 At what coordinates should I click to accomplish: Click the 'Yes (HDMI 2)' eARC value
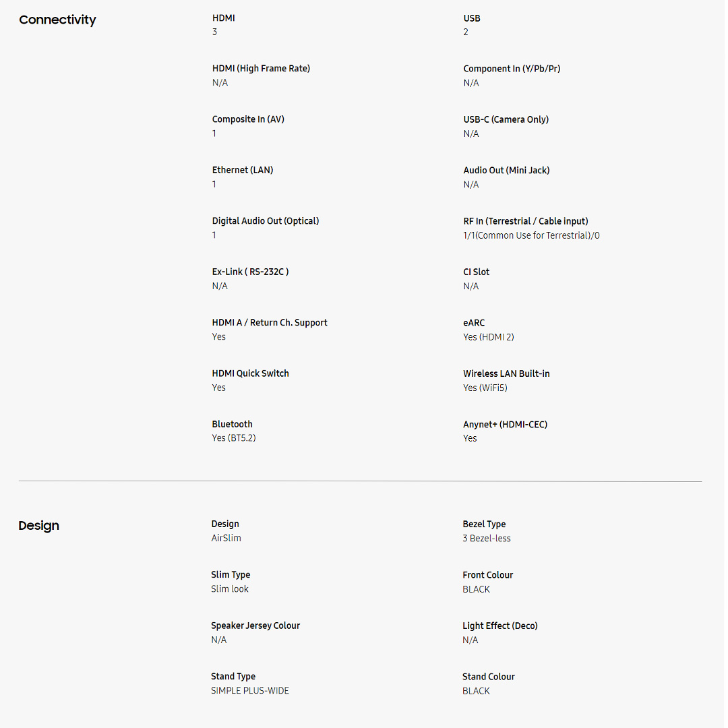tap(488, 337)
